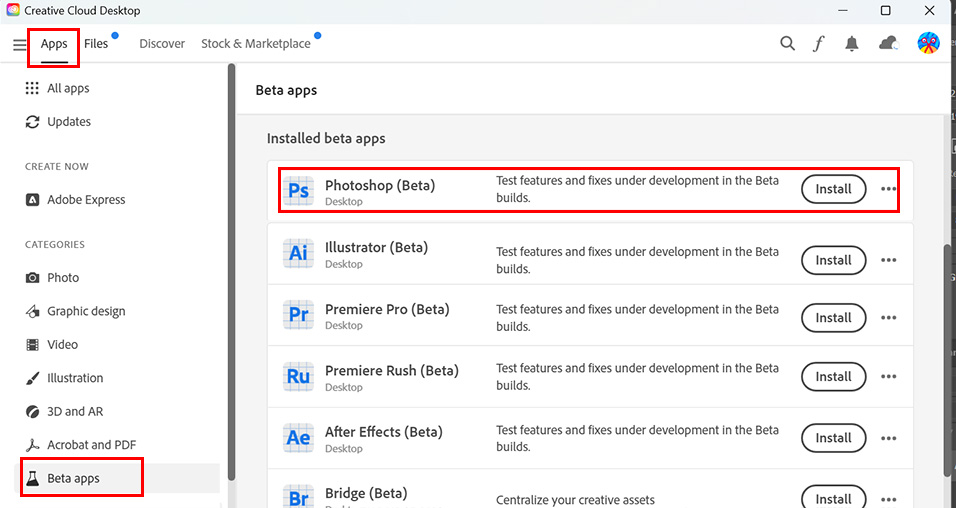Open the hamburger navigation menu
The image size is (956, 508).
point(20,45)
